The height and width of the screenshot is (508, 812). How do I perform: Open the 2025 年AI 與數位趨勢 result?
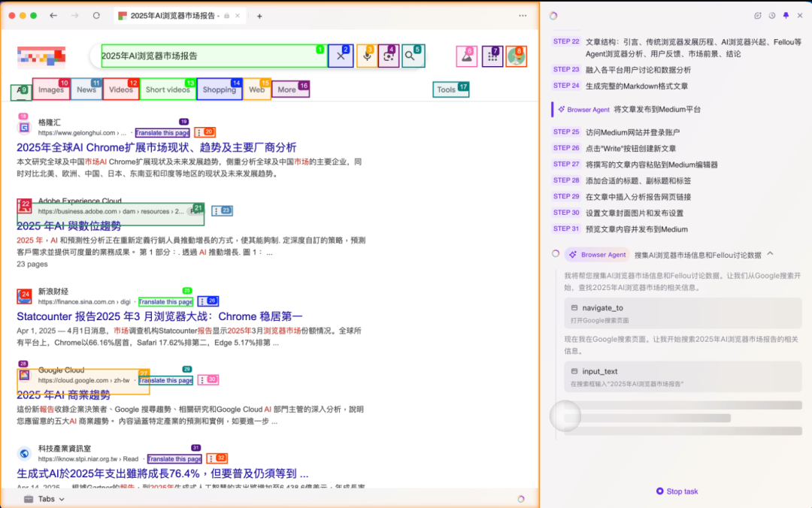tap(69, 225)
